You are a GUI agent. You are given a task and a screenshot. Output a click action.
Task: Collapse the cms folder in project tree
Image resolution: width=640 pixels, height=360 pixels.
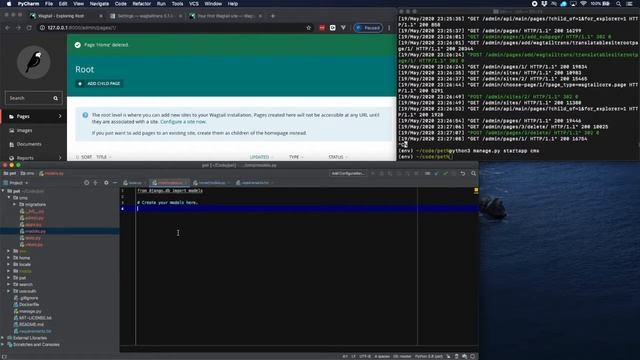(9, 198)
